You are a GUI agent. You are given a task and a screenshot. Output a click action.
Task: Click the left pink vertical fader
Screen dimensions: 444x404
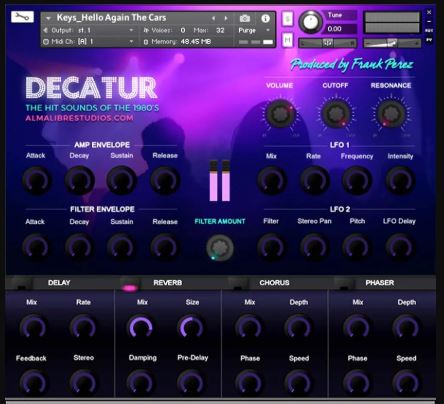(213, 181)
